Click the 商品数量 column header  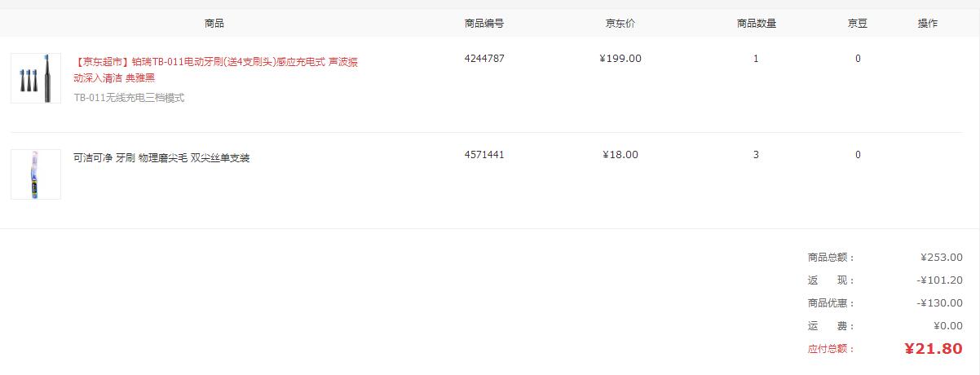click(757, 24)
